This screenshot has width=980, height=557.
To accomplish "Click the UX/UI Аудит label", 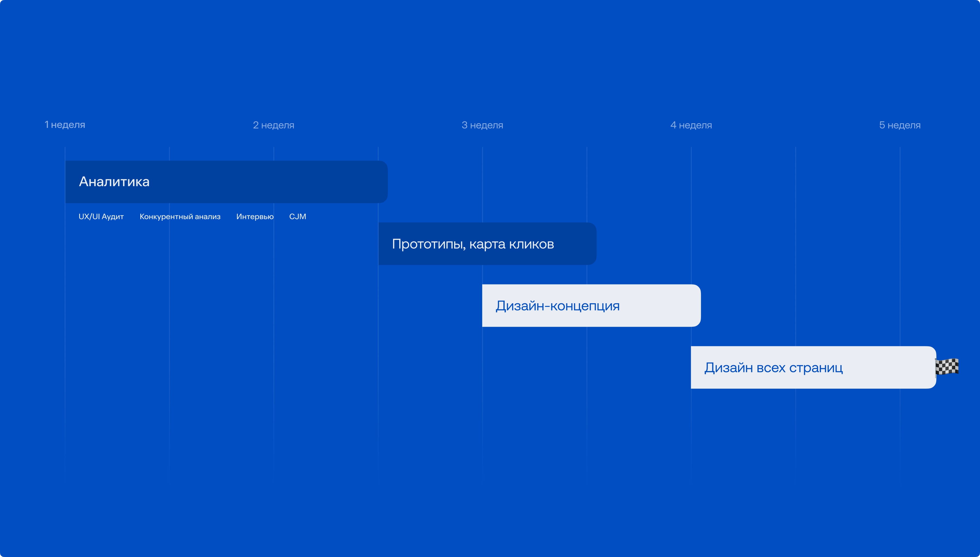I will pyautogui.click(x=101, y=217).
